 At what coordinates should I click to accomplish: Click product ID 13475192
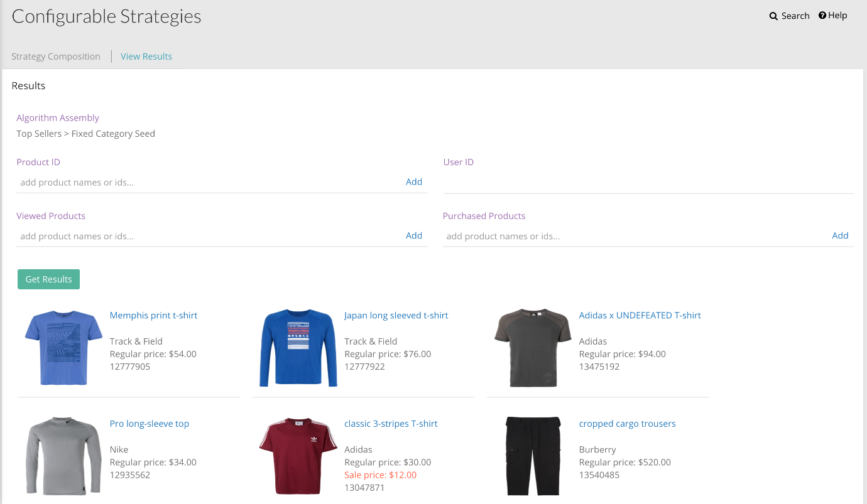599,367
